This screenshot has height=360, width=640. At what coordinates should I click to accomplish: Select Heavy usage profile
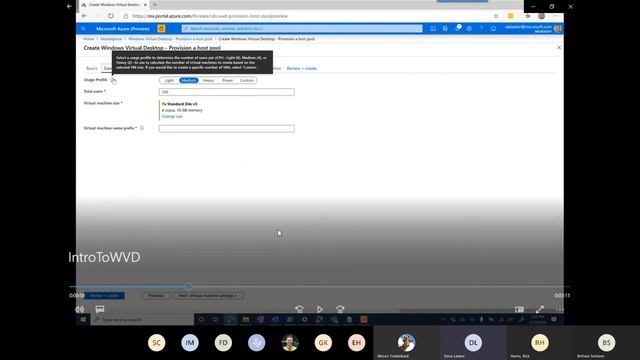click(x=208, y=80)
